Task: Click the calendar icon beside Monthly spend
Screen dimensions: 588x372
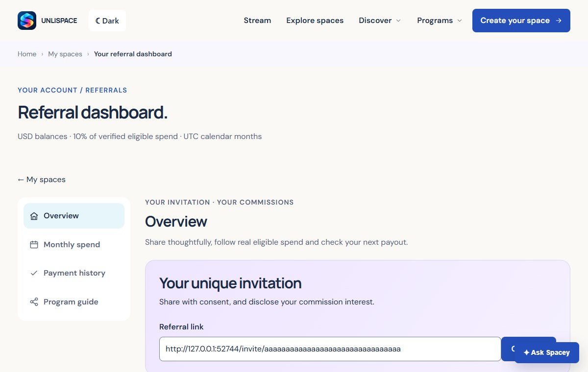Action: click(34, 245)
